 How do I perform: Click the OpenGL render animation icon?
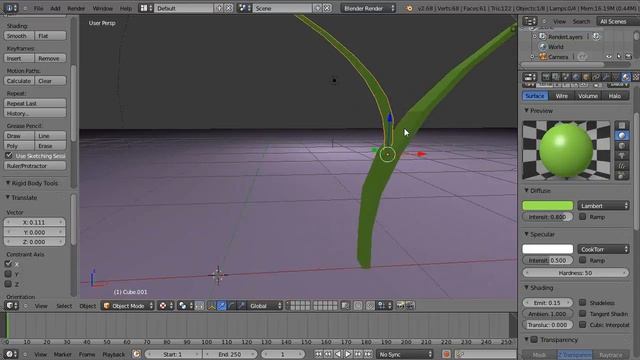coord(410,306)
